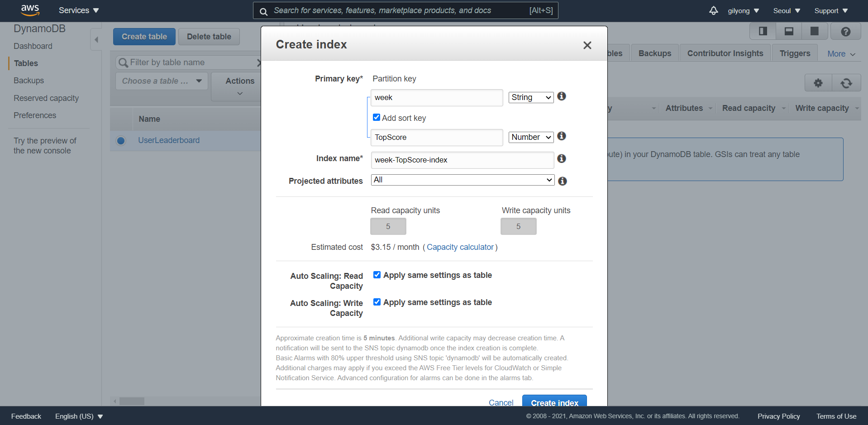The width and height of the screenshot is (868, 425).
Task: Refresh the table details icon
Action: click(846, 83)
